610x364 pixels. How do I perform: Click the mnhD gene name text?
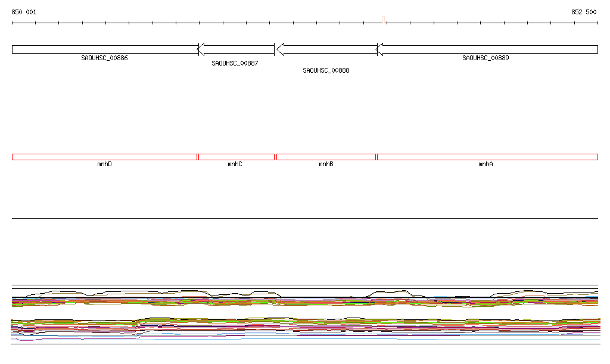tap(104, 164)
